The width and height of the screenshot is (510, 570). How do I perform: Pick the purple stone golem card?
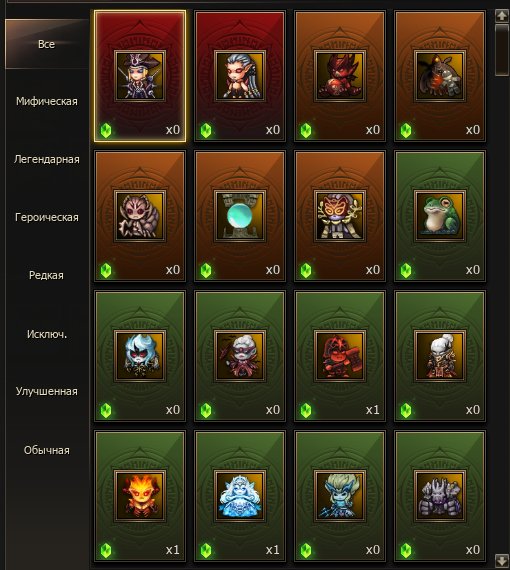coord(440,496)
